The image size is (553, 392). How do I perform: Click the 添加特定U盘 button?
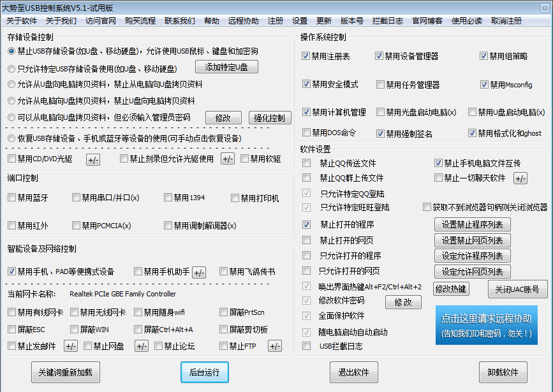[226, 66]
